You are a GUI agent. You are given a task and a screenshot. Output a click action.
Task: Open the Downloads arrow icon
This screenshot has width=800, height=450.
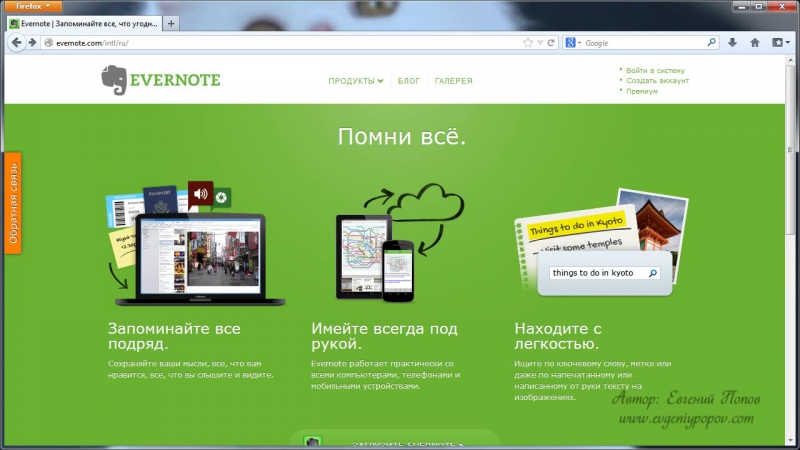[733, 43]
